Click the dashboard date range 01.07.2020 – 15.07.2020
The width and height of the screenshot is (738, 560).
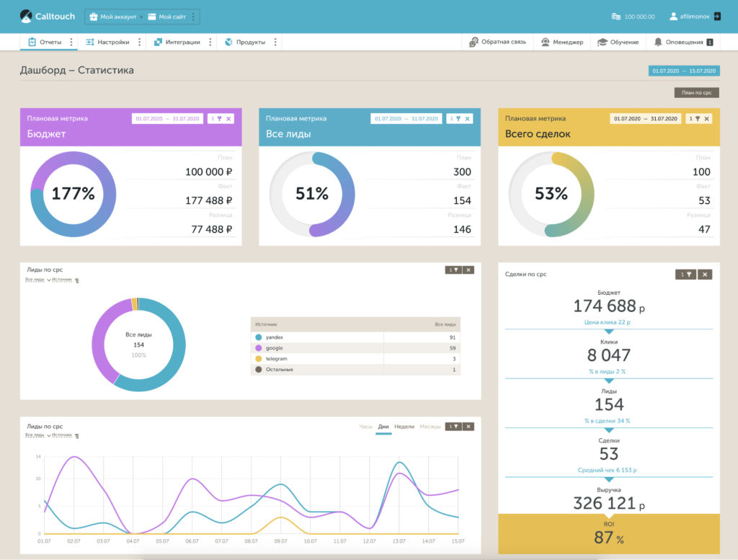pos(683,71)
